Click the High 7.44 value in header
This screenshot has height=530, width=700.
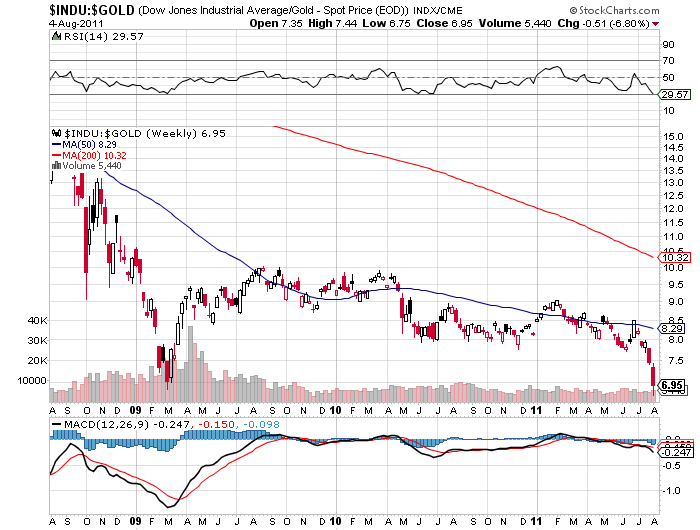333,23
